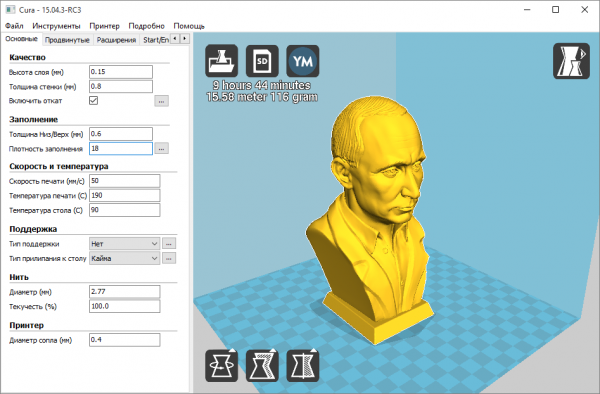Click the Высота слоя input field
600x394 pixels.
click(121, 72)
